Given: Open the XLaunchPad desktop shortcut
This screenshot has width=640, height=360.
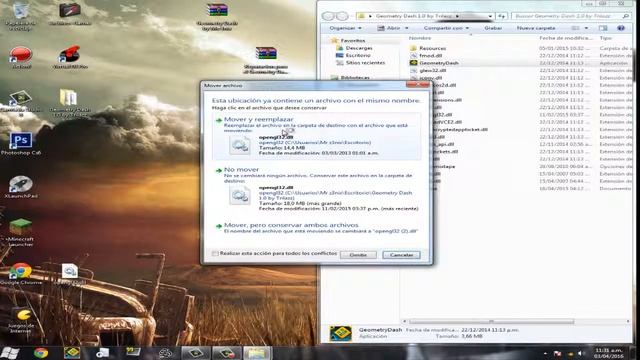Looking at the screenshot, I should coord(21,187).
